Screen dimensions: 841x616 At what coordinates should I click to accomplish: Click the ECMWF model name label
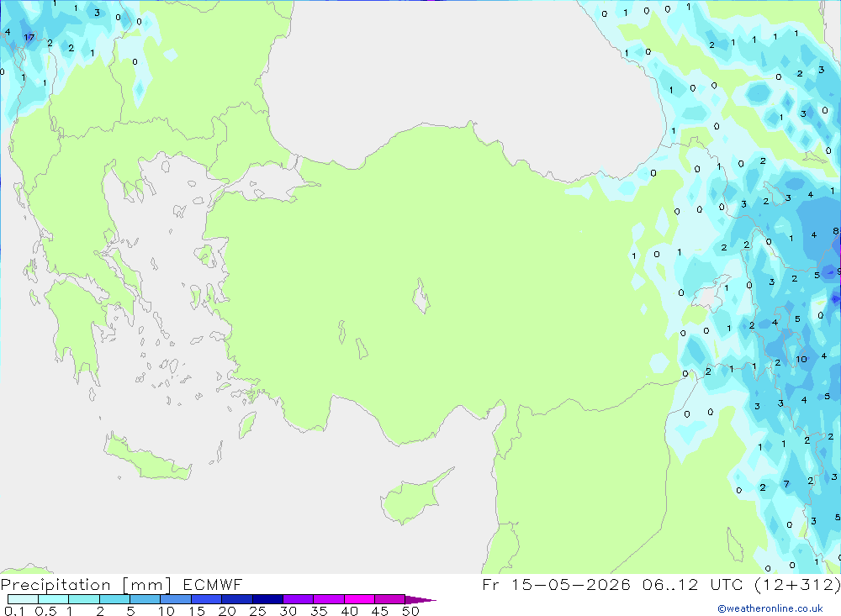[x=213, y=584]
